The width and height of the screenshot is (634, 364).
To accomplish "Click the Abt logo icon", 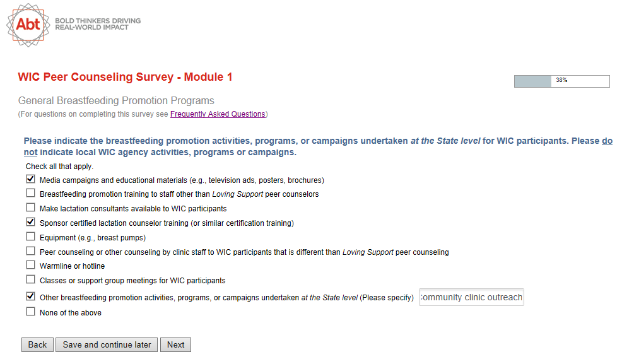I will (28, 24).
